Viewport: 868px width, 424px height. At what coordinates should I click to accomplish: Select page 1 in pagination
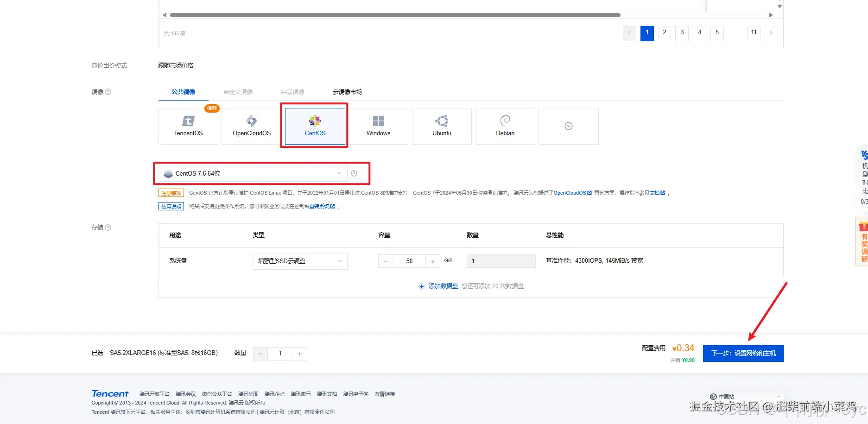click(647, 33)
